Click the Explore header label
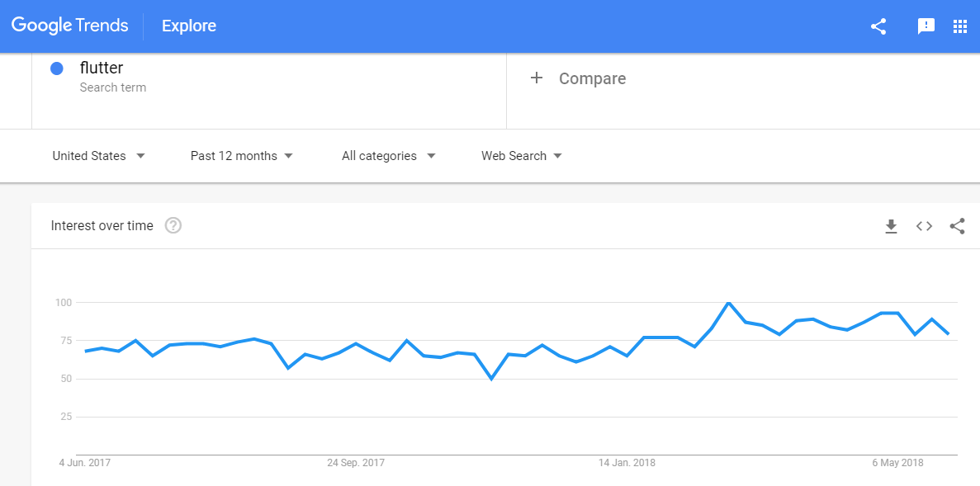The width and height of the screenshot is (980, 486). (189, 26)
